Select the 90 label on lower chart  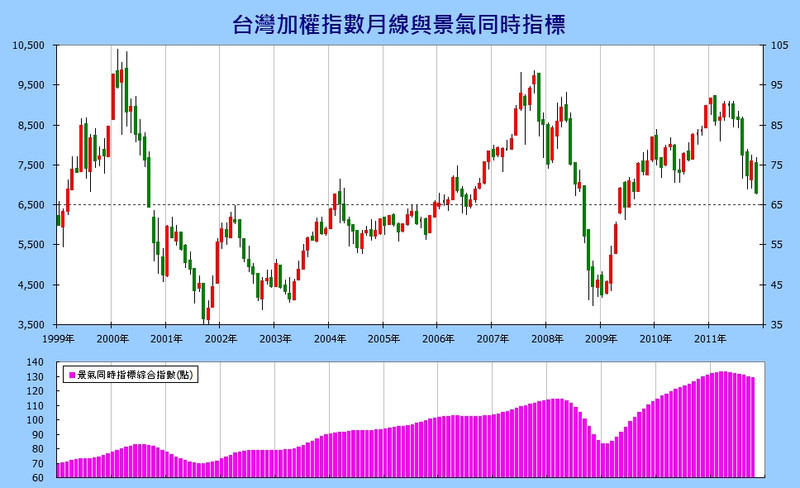[x=38, y=435]
